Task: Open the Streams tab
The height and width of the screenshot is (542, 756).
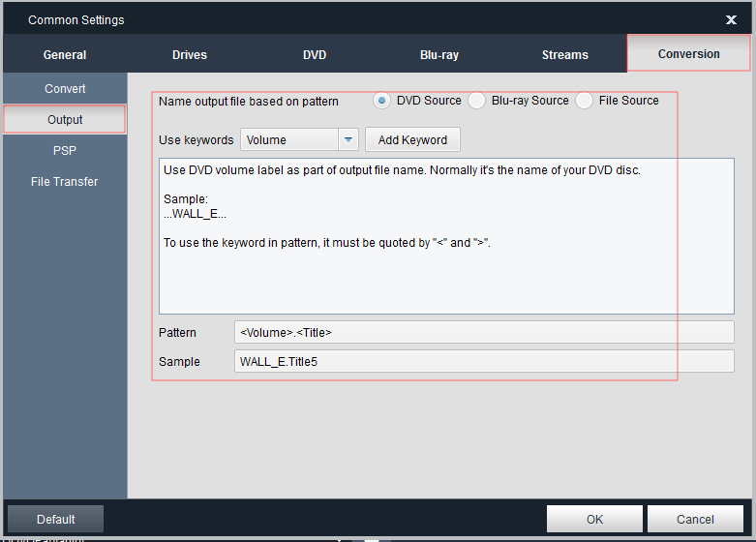Action: (564, 54)
